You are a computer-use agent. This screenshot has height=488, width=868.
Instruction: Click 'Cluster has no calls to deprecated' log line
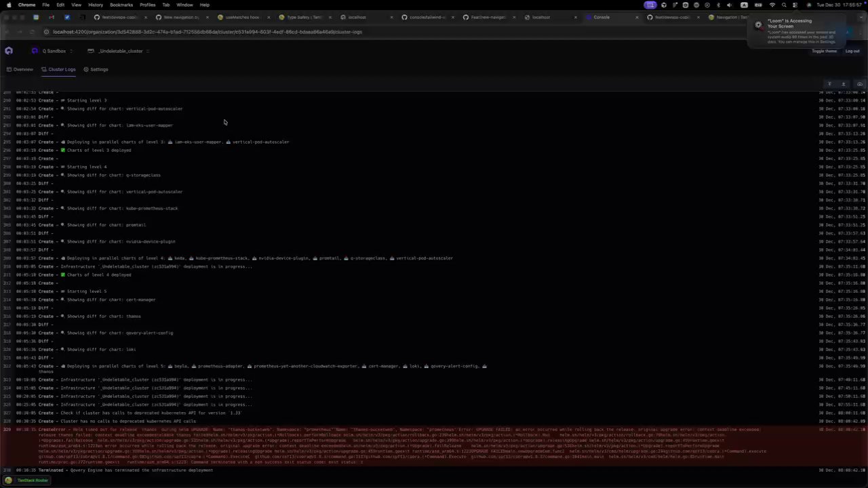point(434,421)
